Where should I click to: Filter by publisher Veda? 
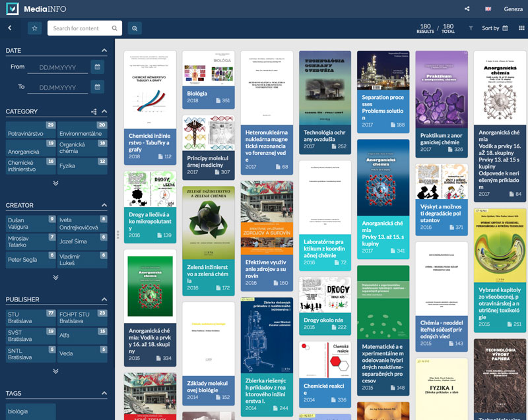(82, 354)
